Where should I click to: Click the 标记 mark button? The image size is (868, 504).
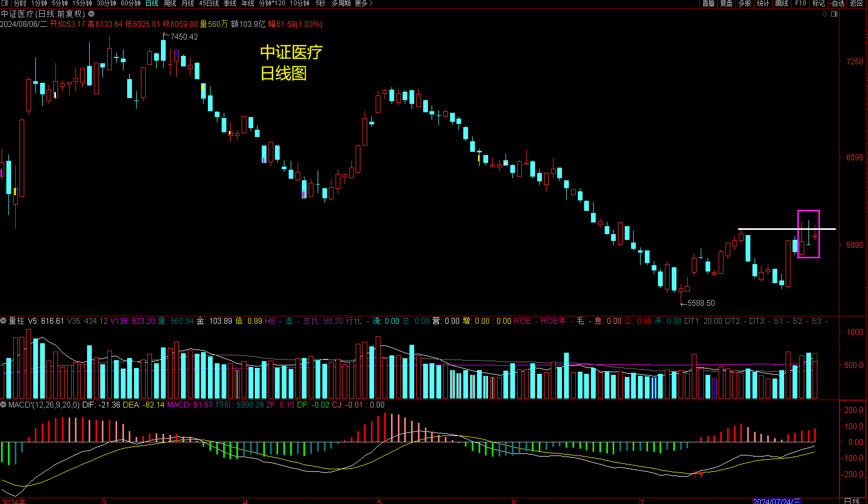(819, 3)
